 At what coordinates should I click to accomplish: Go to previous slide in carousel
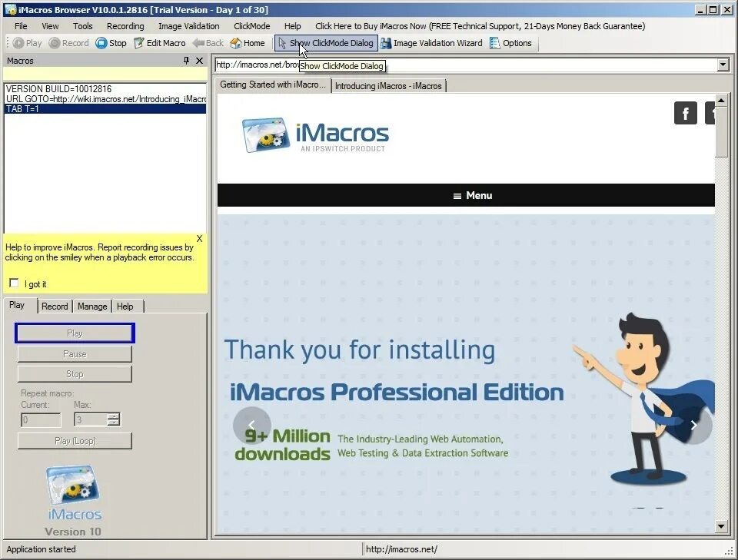pos(252,425)
